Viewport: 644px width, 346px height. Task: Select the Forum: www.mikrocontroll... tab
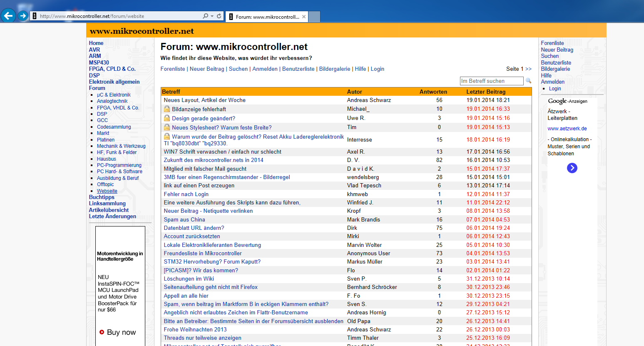pos(266,17)
